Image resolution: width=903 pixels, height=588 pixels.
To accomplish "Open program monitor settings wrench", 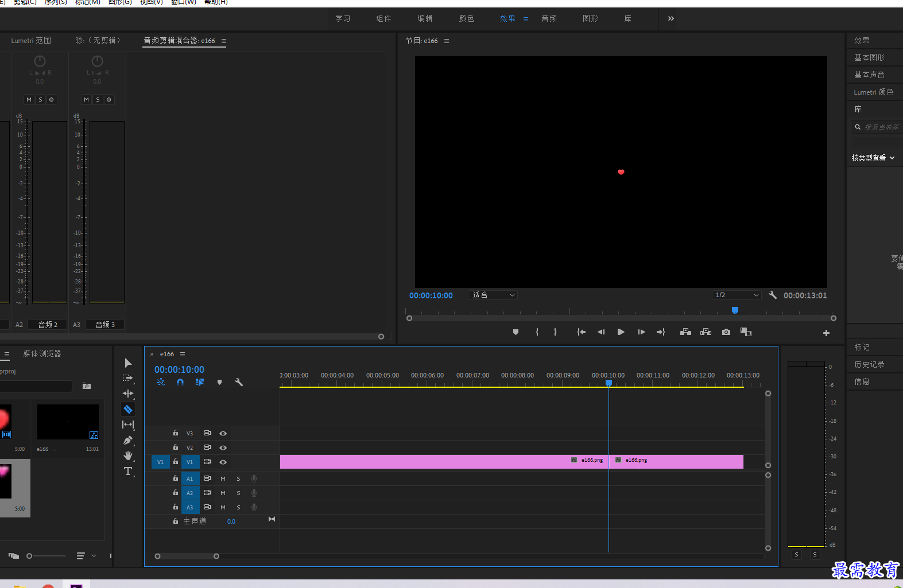I will click(x=773, y=295).
